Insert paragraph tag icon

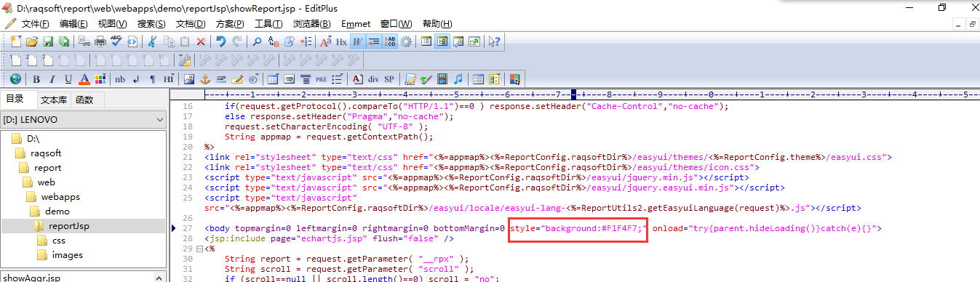coord(152,79)
